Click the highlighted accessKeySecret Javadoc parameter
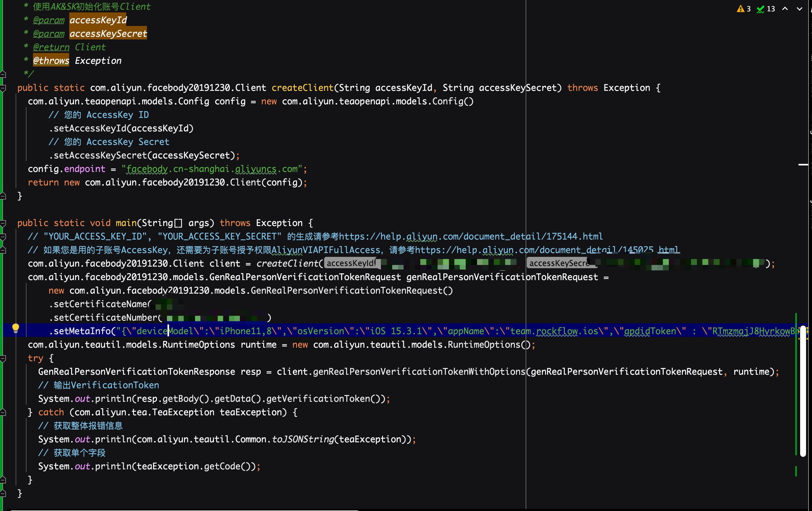 click(x=108, y=34)
